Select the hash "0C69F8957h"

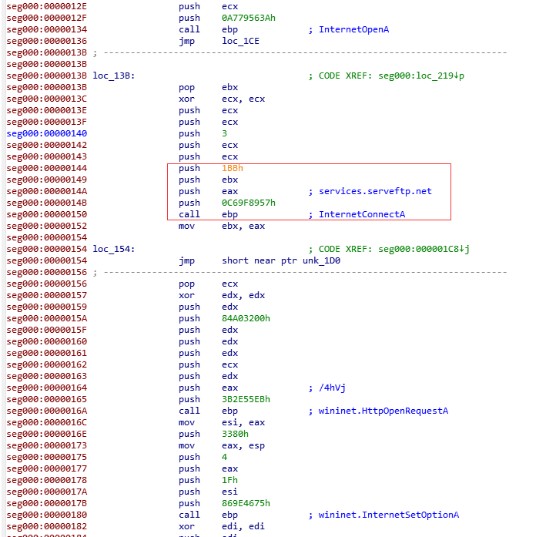click(x=248, y=203)
